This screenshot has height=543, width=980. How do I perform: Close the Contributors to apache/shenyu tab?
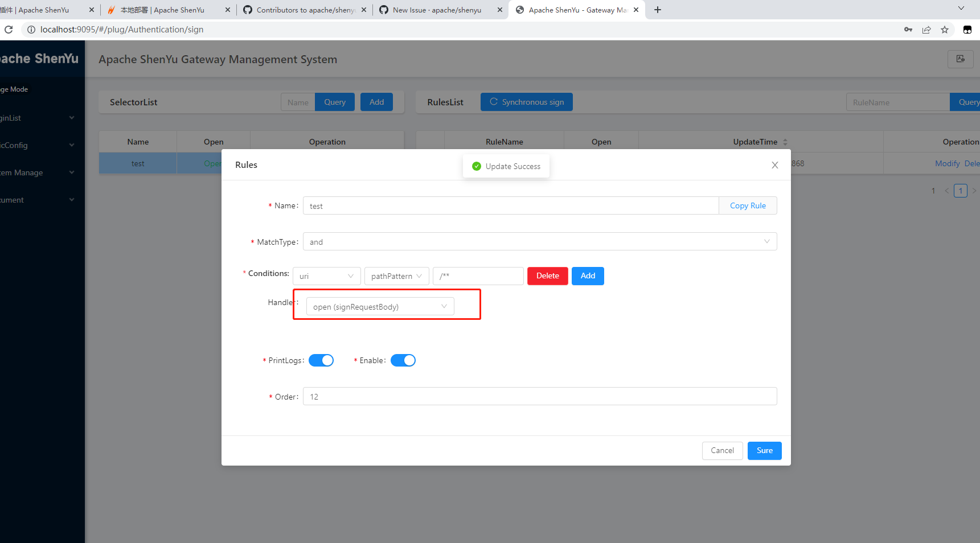click(x=364, y=10)
